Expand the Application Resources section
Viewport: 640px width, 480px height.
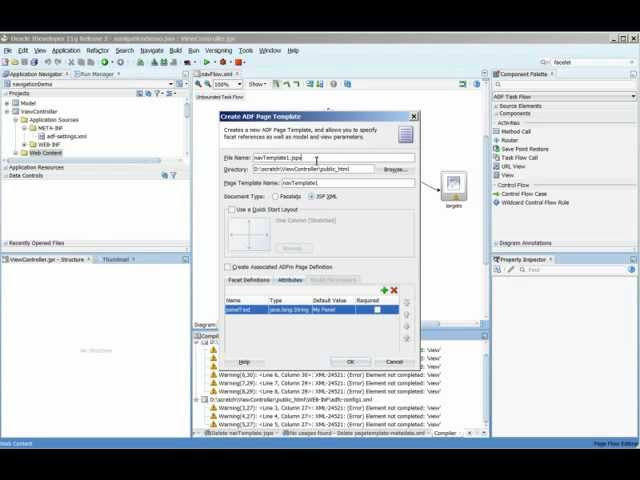pos(6,167)
